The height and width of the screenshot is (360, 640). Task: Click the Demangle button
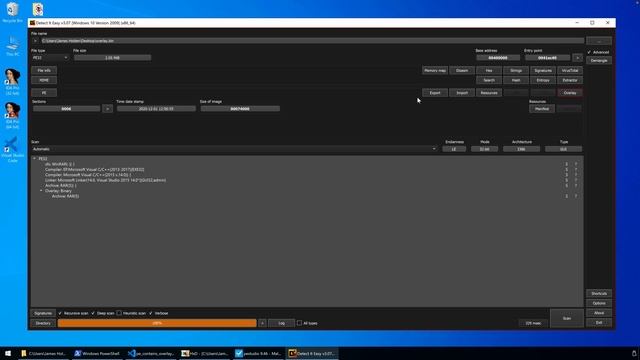(599, 61)
